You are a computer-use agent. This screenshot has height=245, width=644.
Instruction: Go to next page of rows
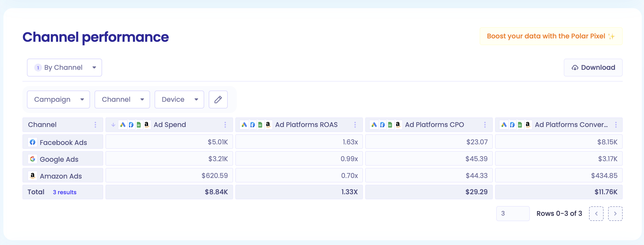point(615,214)
